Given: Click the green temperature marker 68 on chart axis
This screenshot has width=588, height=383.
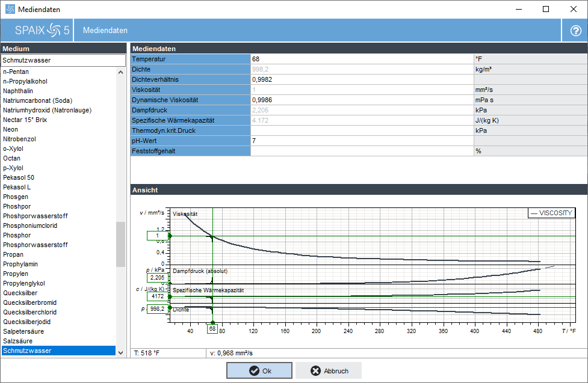Looking at the screenshot, I should tap(212, 329).
